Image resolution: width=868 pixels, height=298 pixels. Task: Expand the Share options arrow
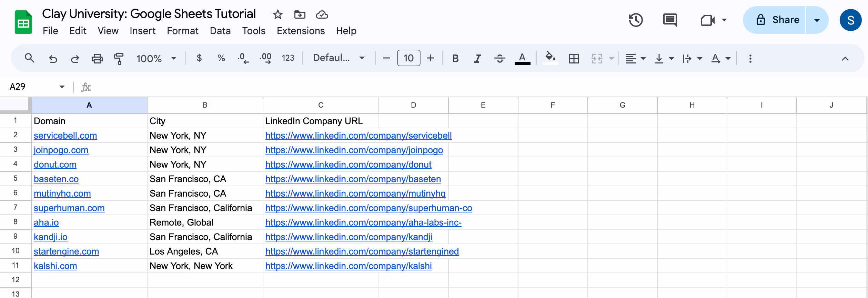coord(817,20)
